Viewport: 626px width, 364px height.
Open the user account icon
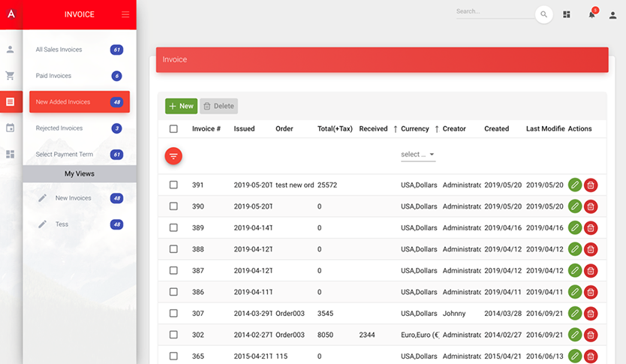(x=612, y=15)
